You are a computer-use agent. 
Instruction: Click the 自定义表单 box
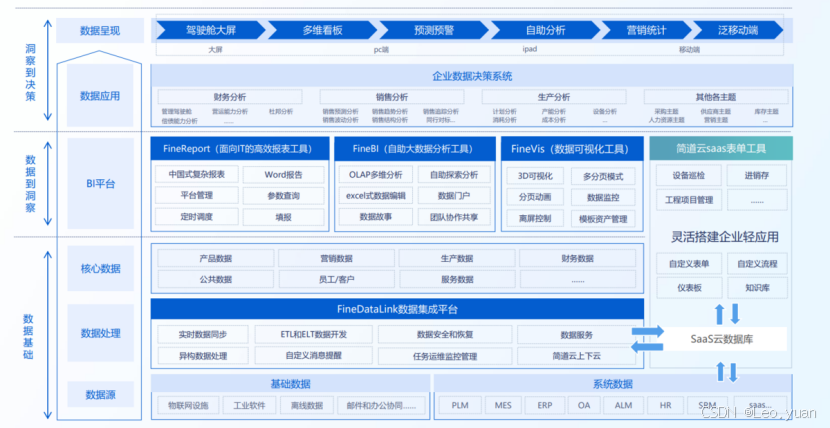tap(689, 264)
